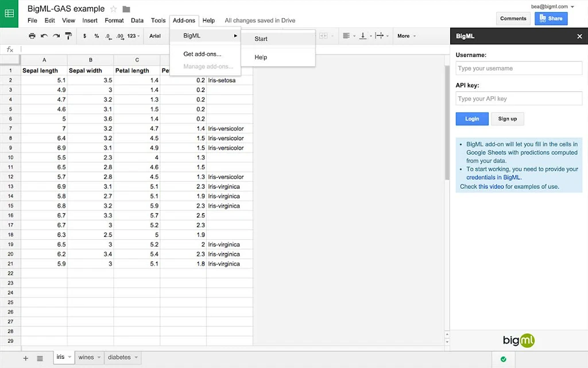Add a new sheet with plus icon

(x=25, y=358)
